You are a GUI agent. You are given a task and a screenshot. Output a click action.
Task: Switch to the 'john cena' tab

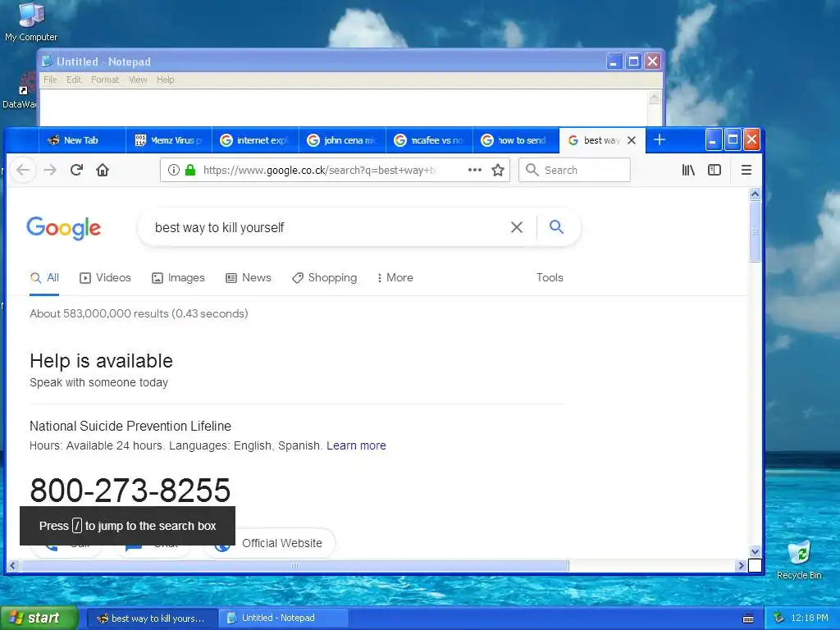[x=342, y=140]
